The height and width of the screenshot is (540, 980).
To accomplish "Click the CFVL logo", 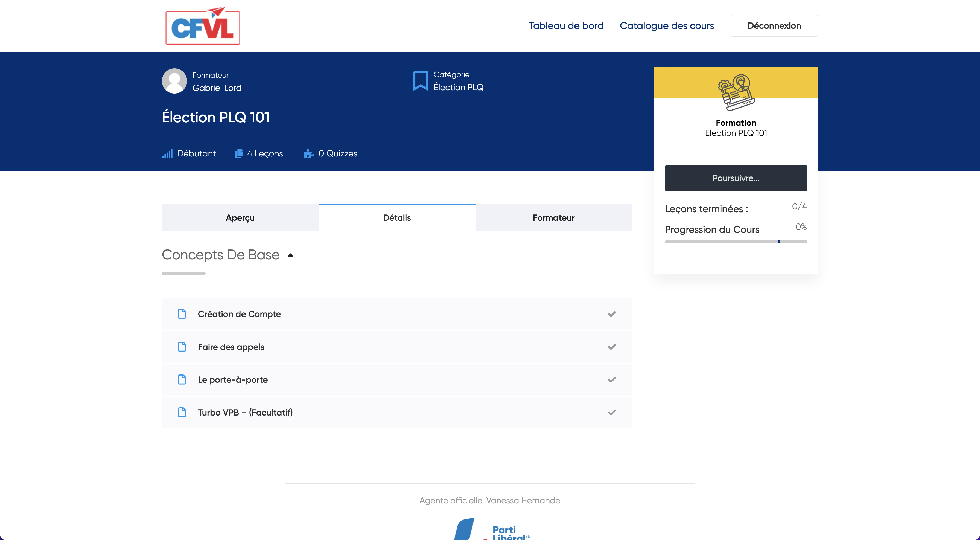I will click(203, 26).
